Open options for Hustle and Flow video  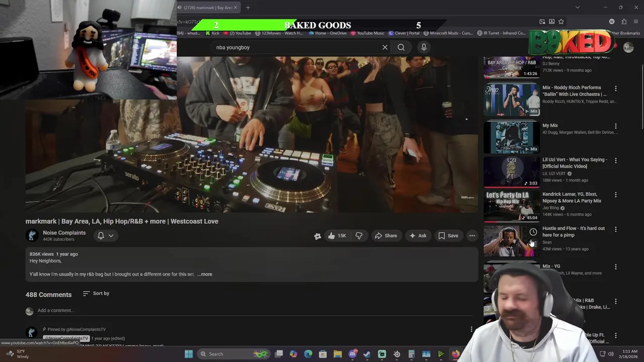coord(615,229)
